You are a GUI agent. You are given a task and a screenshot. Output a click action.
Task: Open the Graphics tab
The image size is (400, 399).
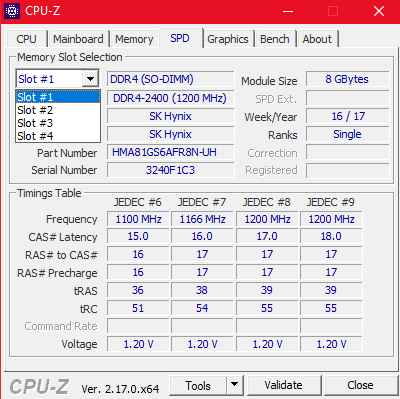click(x=228, y=39)
